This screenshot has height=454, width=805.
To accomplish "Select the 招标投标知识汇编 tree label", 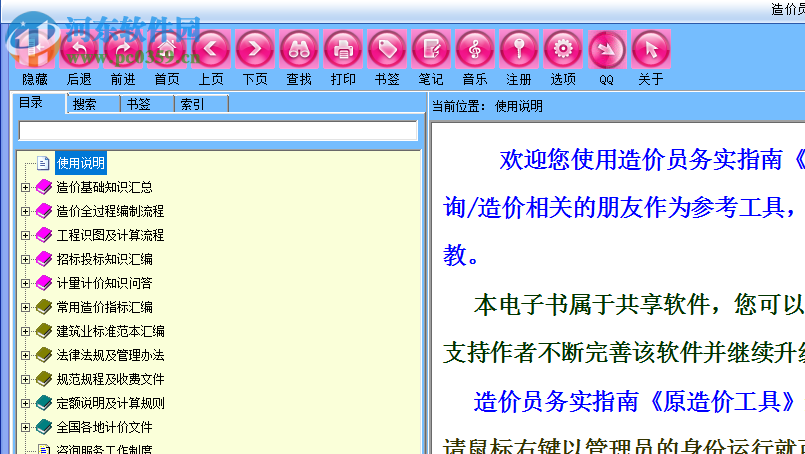I will [x=104, y=259].
